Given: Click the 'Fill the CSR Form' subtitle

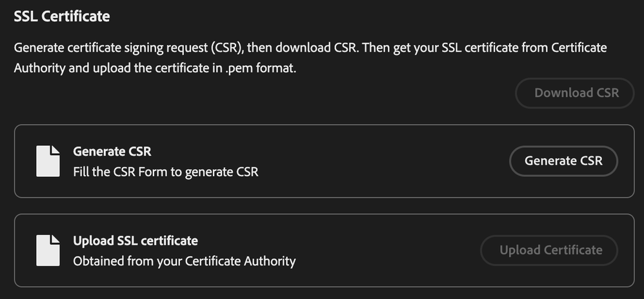Looking at the screenshot, I should pos(165,172).
